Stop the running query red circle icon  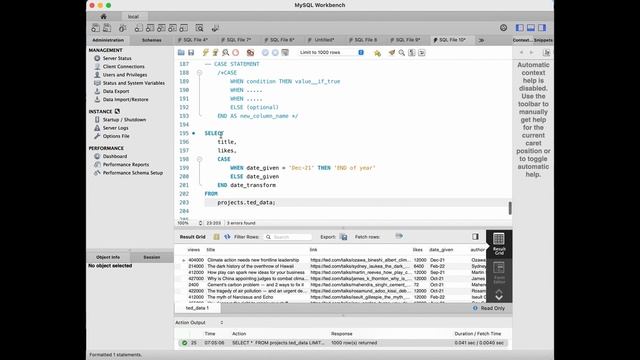coord(236,53)
